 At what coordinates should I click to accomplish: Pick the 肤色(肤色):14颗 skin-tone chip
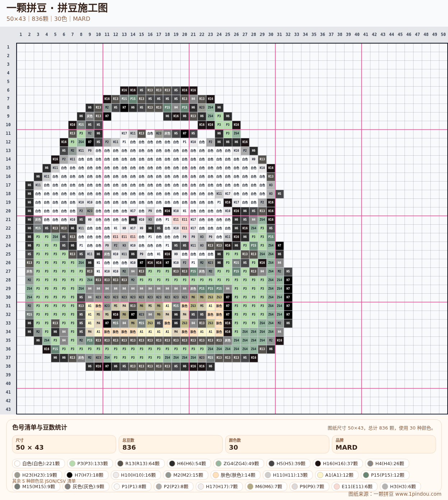tap(236, 475)
